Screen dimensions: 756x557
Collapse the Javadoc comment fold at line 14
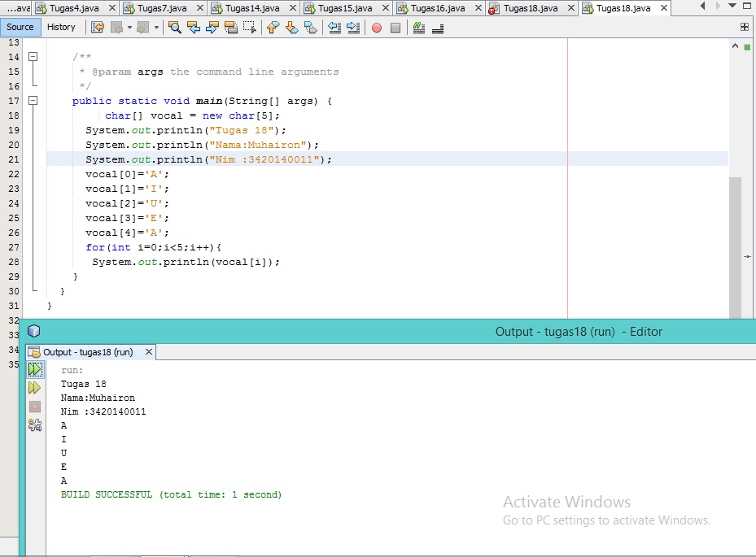(33, 56)
